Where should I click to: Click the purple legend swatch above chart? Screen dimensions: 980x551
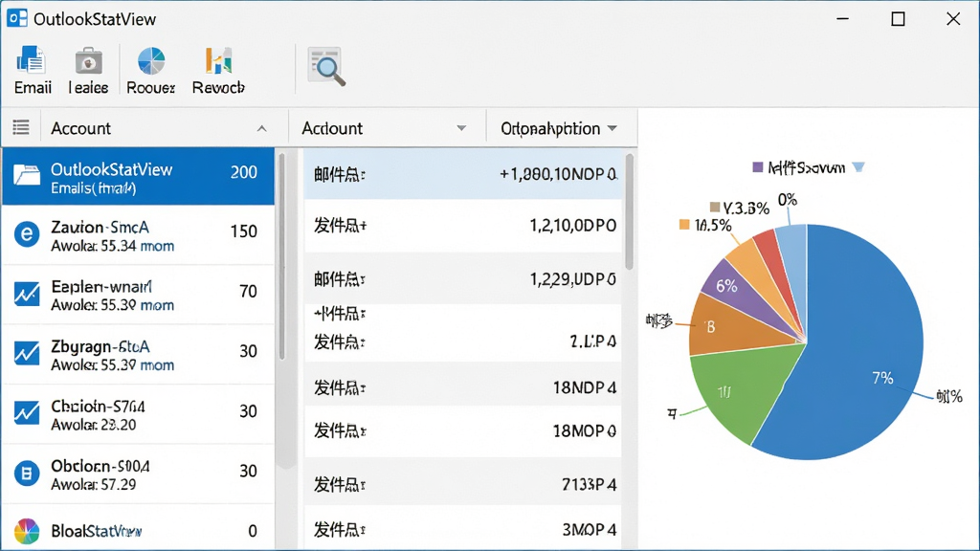(758, 166)
